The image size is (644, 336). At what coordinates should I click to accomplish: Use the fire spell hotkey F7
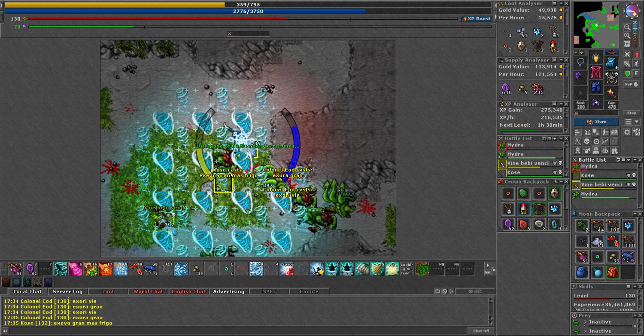click(x=106, y=269)
